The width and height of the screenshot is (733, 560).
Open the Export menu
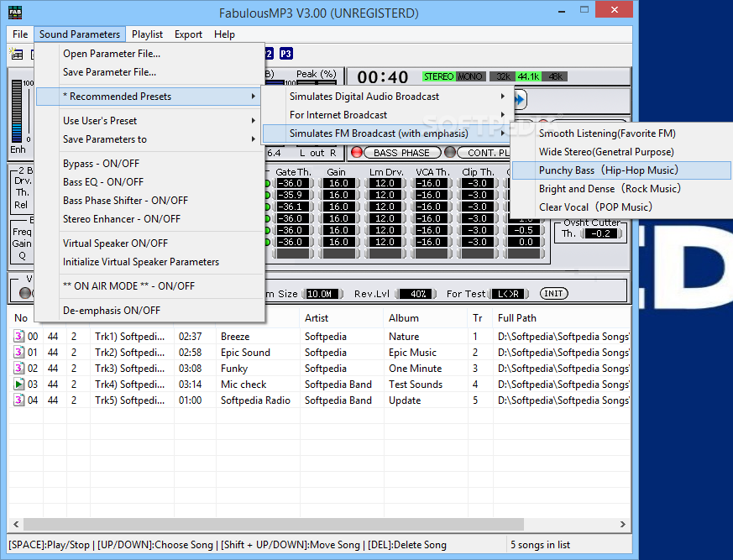(x=188, y=34)
